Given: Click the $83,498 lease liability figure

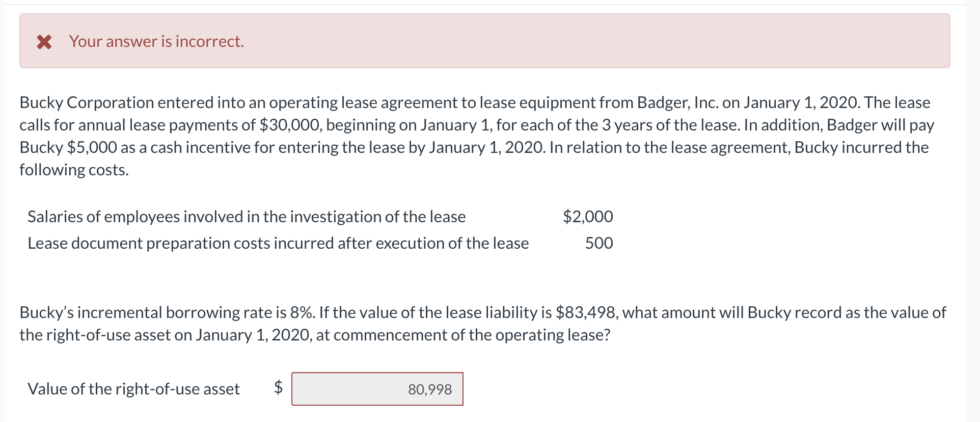Looking at the screenshot, I should tap(586, 312).
